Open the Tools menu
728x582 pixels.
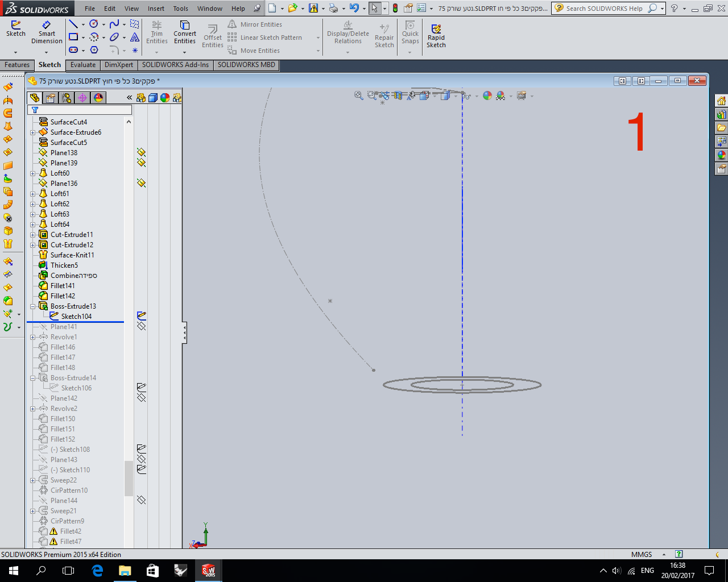(x=181, y=9)
